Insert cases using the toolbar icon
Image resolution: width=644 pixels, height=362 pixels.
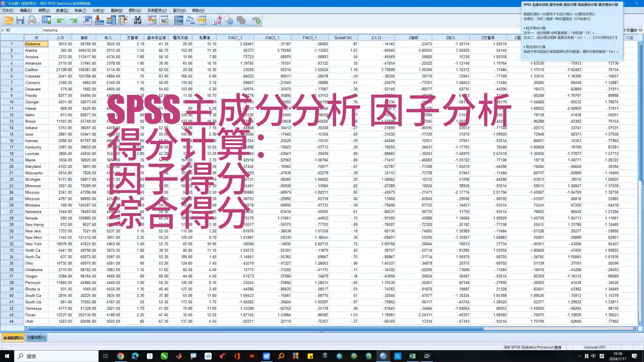(x=152, y=20)
